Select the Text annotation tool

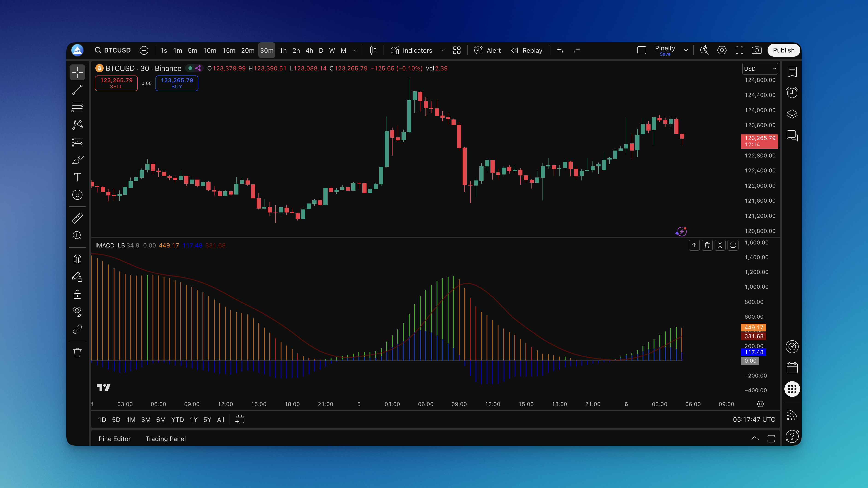77,177
